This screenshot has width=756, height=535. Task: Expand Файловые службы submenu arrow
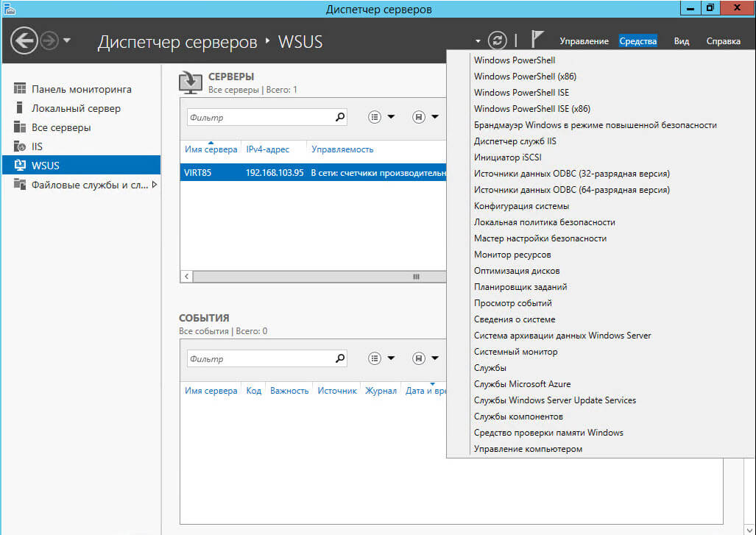tap(155, 185)
